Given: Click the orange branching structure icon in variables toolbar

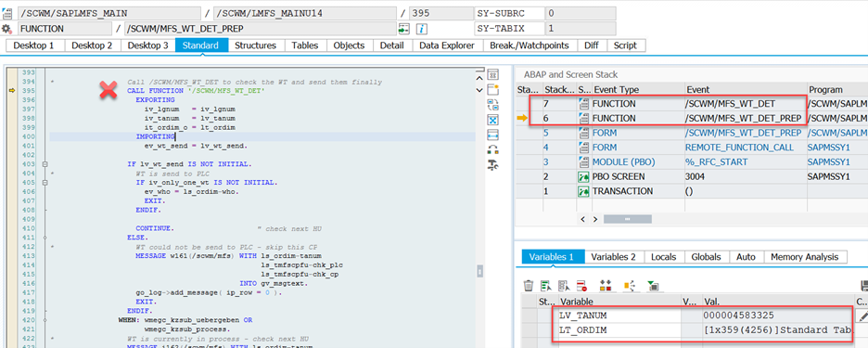Looking at the screenshot, I should pyautogui.click(x=630, y=286).
